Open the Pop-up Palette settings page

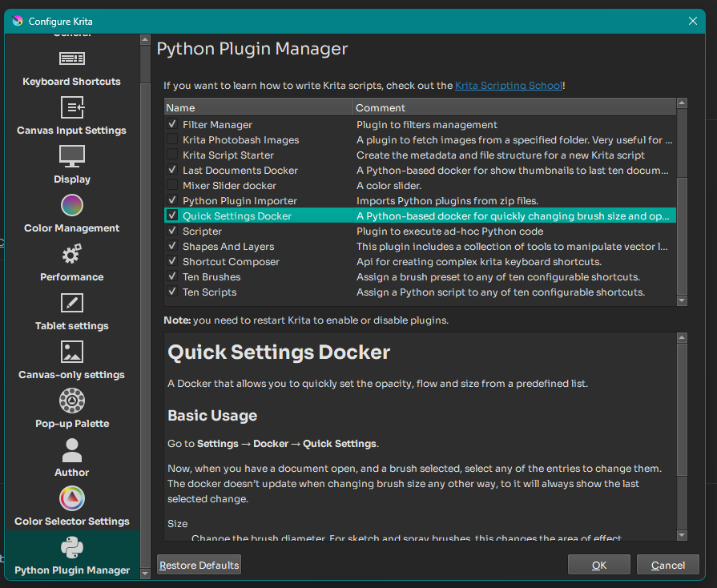[72, 409]
